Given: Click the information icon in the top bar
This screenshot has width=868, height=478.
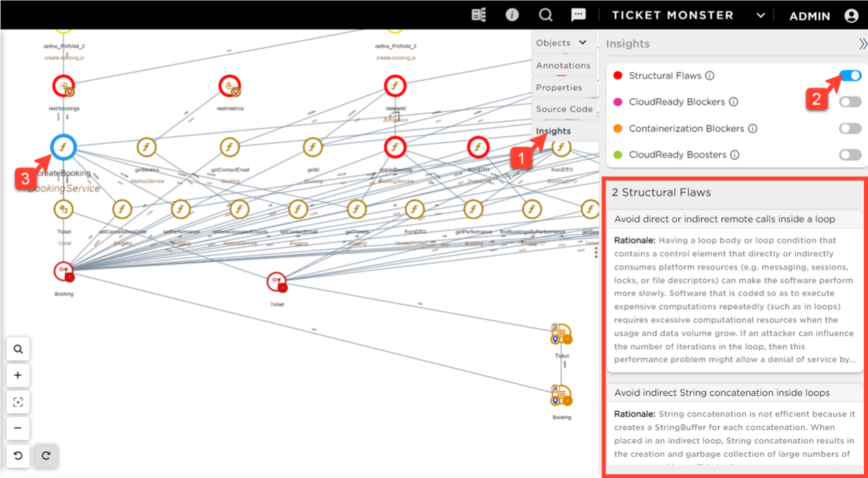Looking at the screenshot, I should pyautogui.click(x=512, y=15).
